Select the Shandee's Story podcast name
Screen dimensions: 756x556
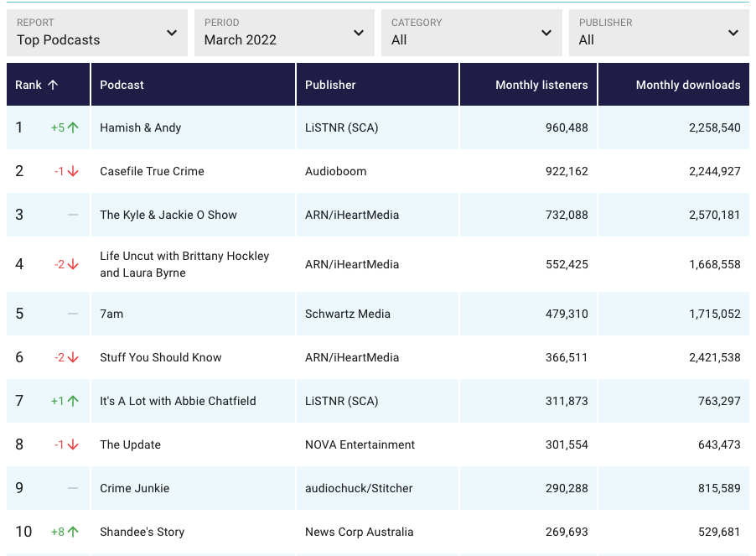142,532
